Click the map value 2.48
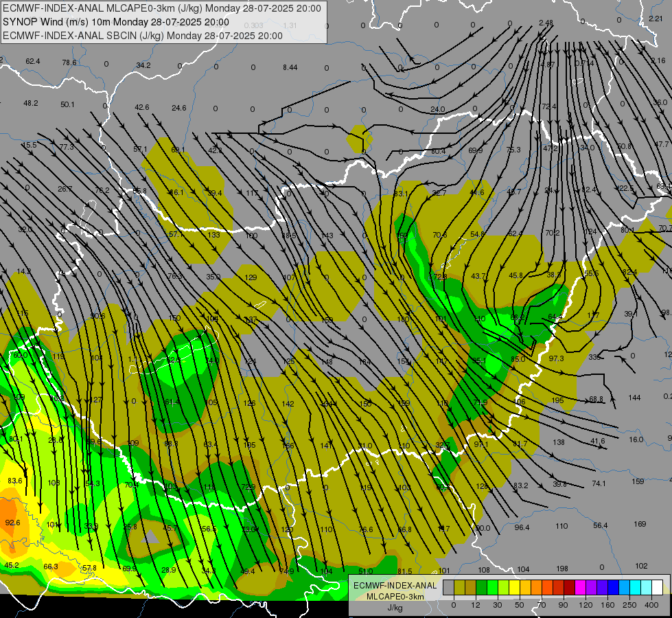The height and width of the screenshot is (618, 672). (546, 23)
